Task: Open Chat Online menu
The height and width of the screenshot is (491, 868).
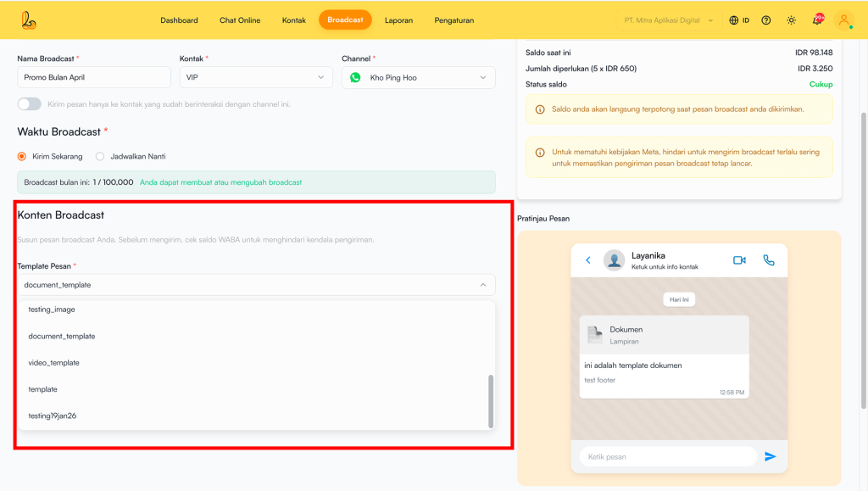Action: 240,20
